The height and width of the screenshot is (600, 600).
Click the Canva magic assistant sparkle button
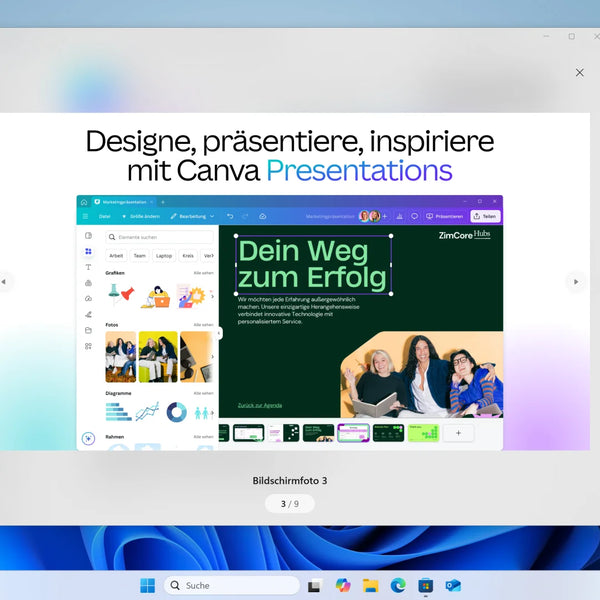pos(88,439)
